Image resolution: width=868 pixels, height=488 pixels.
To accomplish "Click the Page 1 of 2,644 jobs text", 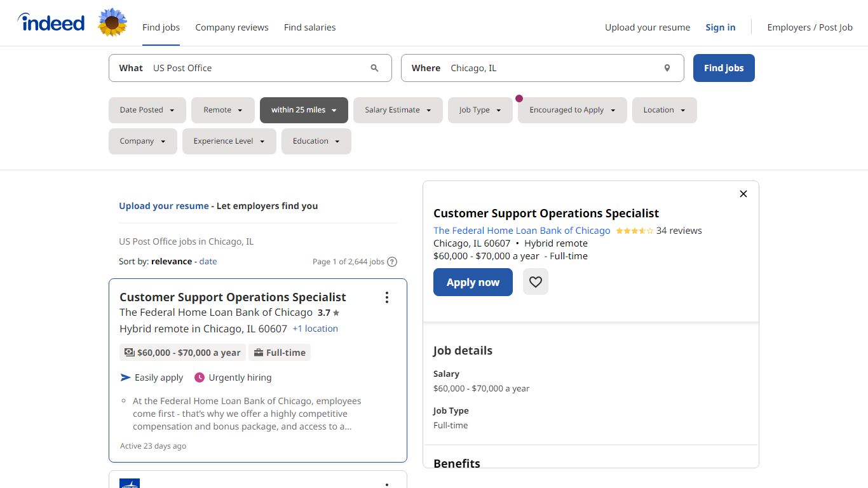I will pos(348,262).
